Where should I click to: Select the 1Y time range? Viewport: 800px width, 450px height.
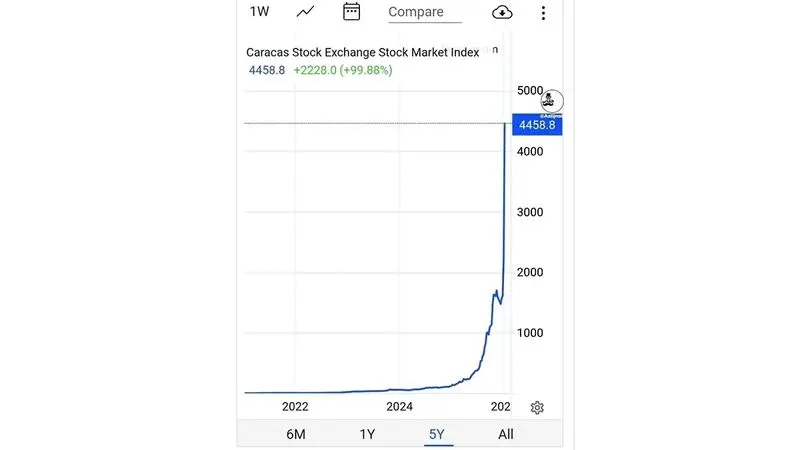(367, 434)
